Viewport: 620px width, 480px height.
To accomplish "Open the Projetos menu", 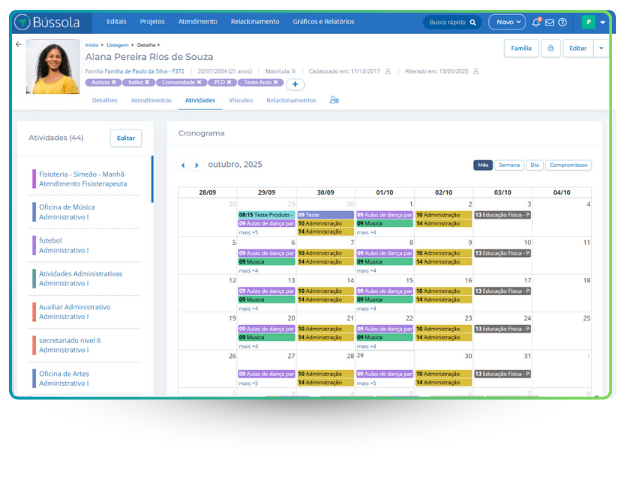I will (x=152, y=22).
